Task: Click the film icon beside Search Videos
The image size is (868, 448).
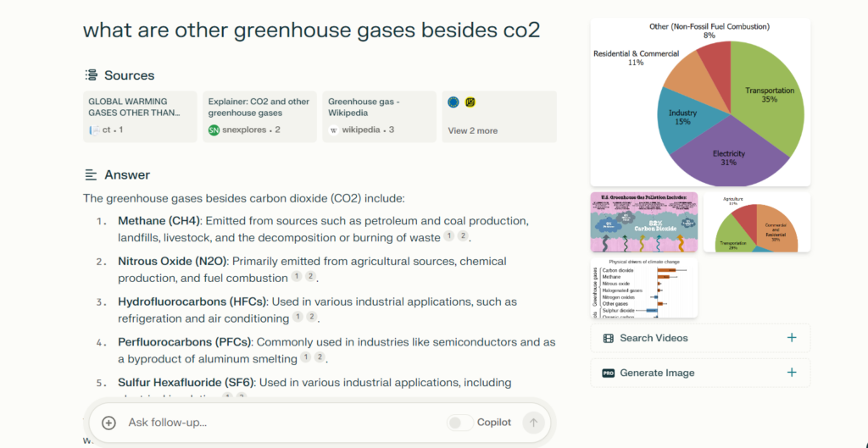Action: pyautogui.click(x=609, y=338)
